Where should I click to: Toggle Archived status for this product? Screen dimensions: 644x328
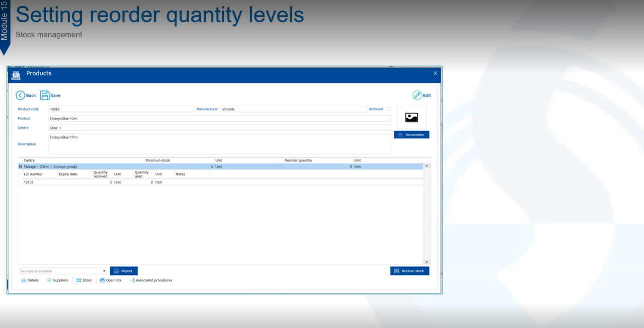point(388,109)
